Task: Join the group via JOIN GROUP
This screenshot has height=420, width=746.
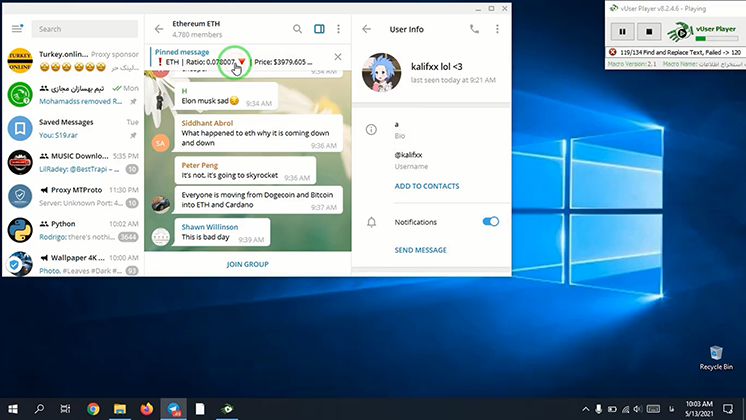Action: pyautogui.click(x=247, y=265)
